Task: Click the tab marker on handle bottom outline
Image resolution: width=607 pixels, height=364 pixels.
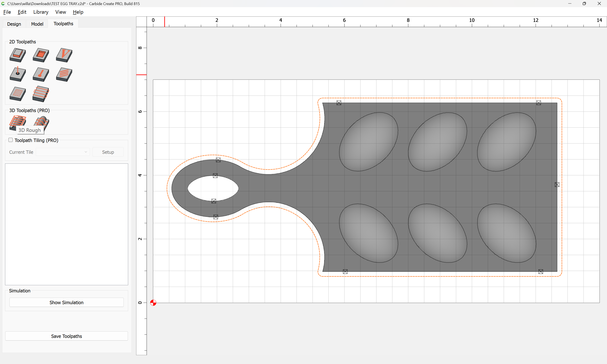Action: 216,217
